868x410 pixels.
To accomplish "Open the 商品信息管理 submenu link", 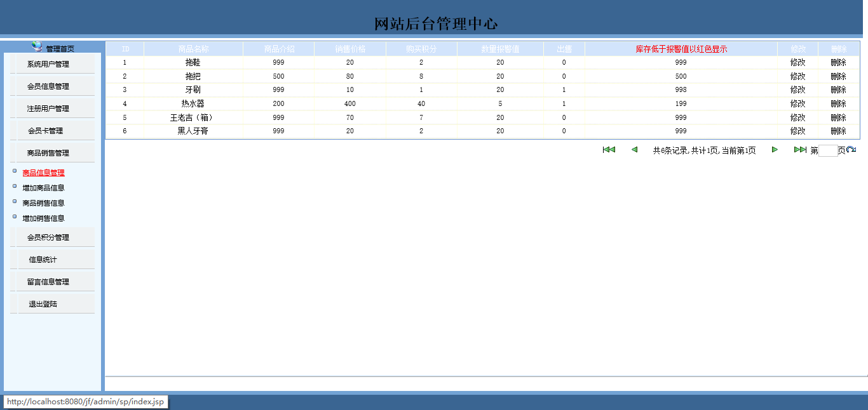I will (x=43, y=173).
